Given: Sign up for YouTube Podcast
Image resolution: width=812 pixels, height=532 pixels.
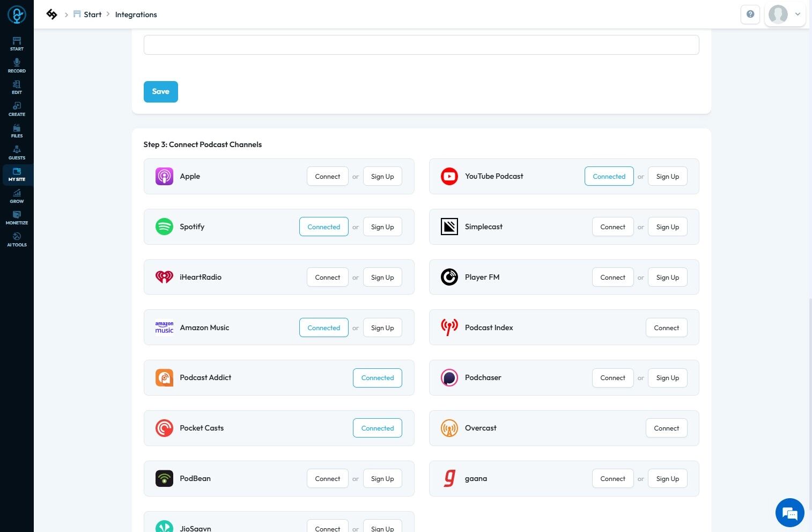Looking at the screenshot, I should click(x=668, y=177).
